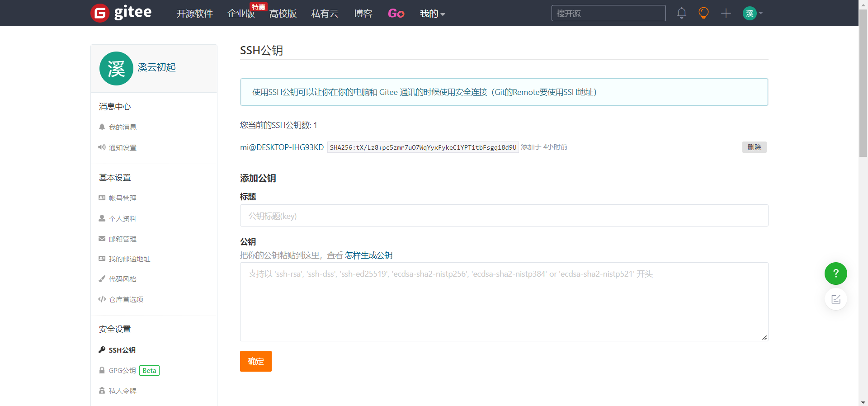868x406 pixels.
Task: Click the SHA256 fingerprint text
Action: click(x=423, y=147)
